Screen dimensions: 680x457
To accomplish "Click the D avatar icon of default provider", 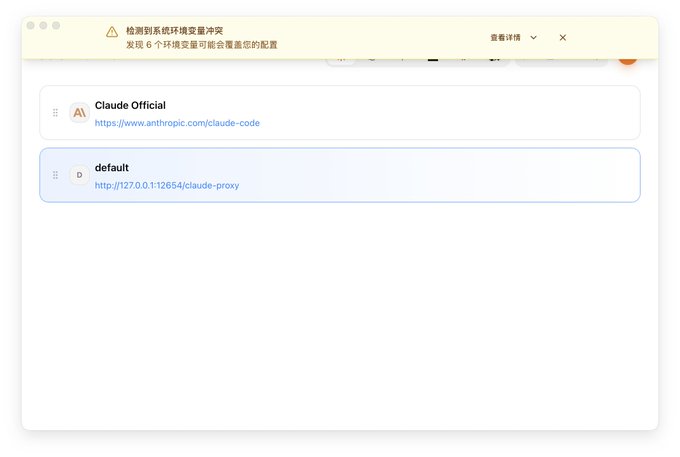I will [x=79, y=175].
